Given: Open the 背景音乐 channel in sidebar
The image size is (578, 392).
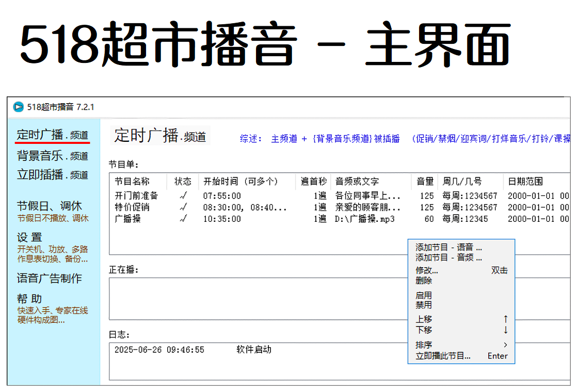Looking at the screenshot, I should (52, 156).
